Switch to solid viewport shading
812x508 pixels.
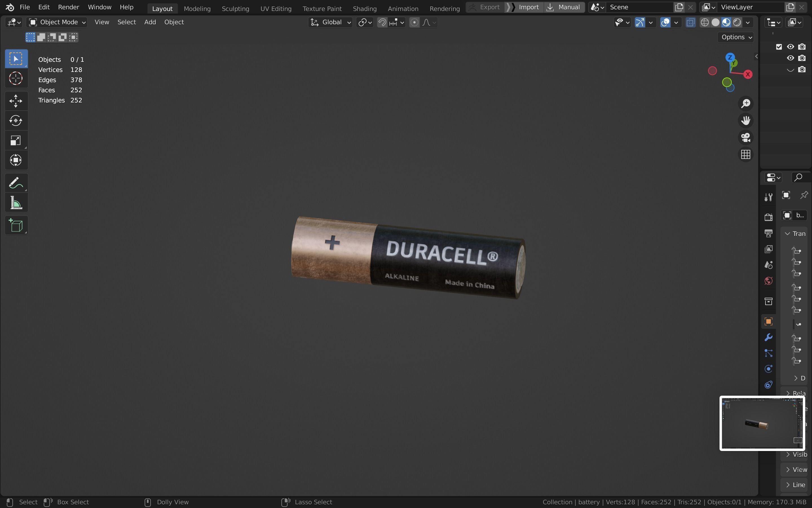[x=716, y=22]
